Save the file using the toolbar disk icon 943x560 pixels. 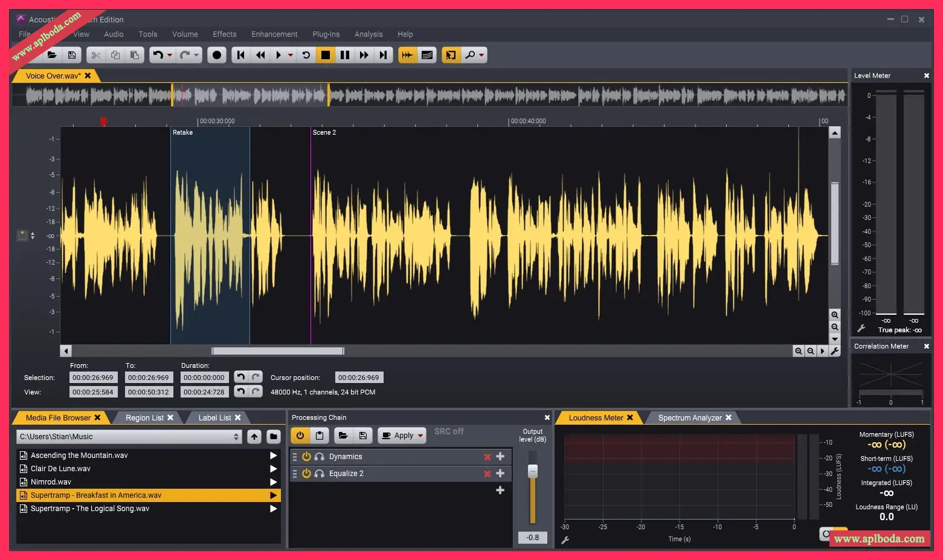click(71, 55)
